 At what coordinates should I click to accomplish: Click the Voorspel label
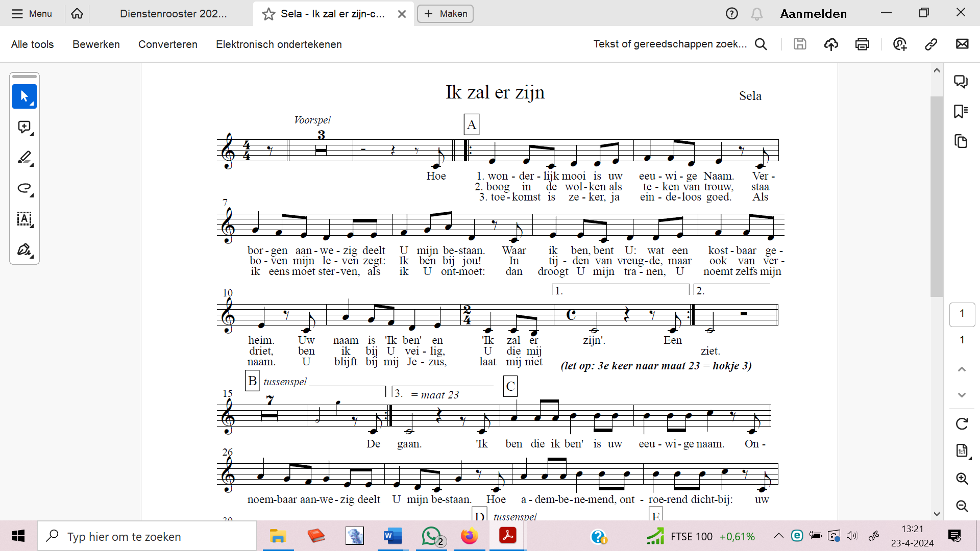(x=312, y=120)
